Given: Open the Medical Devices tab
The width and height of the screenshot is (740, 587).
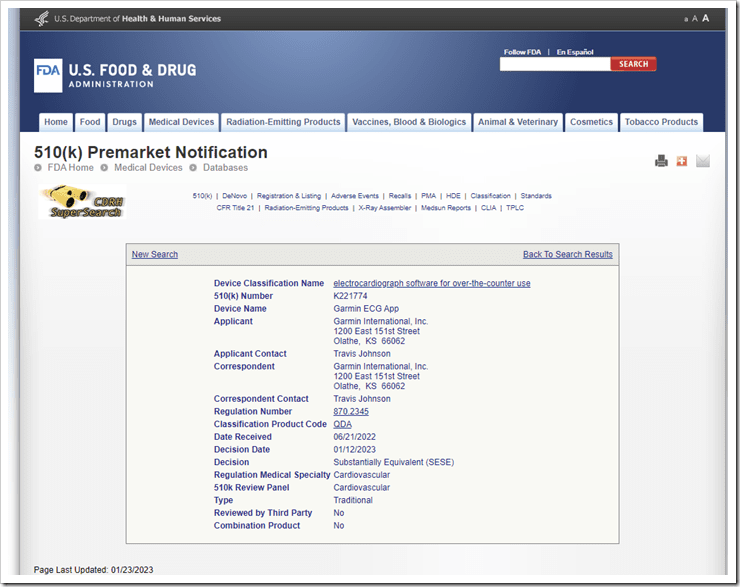Looking at the screenshot, I should point(181,122).
